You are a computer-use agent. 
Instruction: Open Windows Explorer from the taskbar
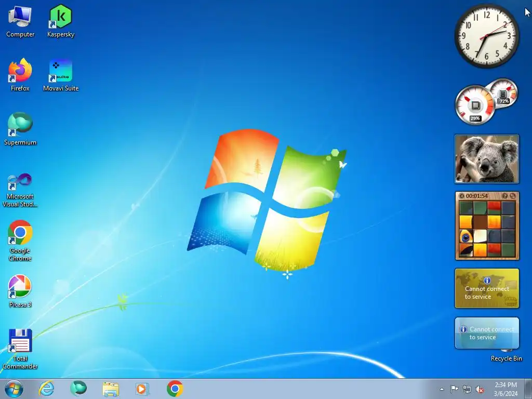111,389
